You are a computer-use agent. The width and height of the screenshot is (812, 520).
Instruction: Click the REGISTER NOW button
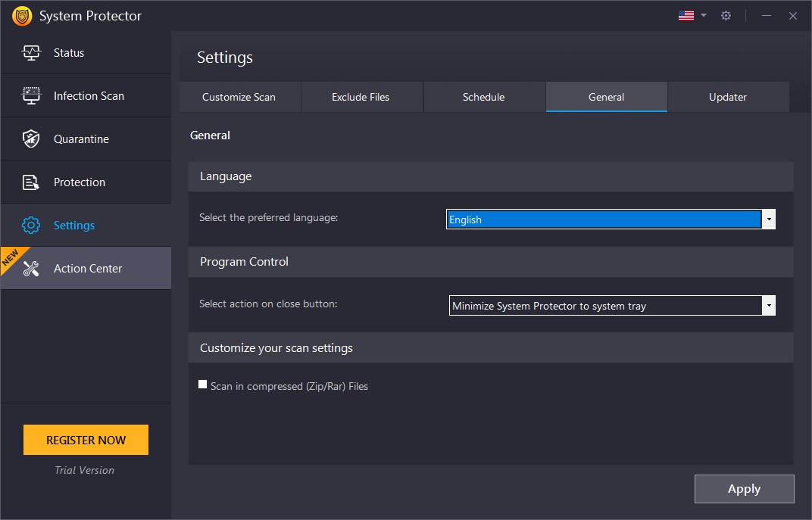tap(86, 439)
